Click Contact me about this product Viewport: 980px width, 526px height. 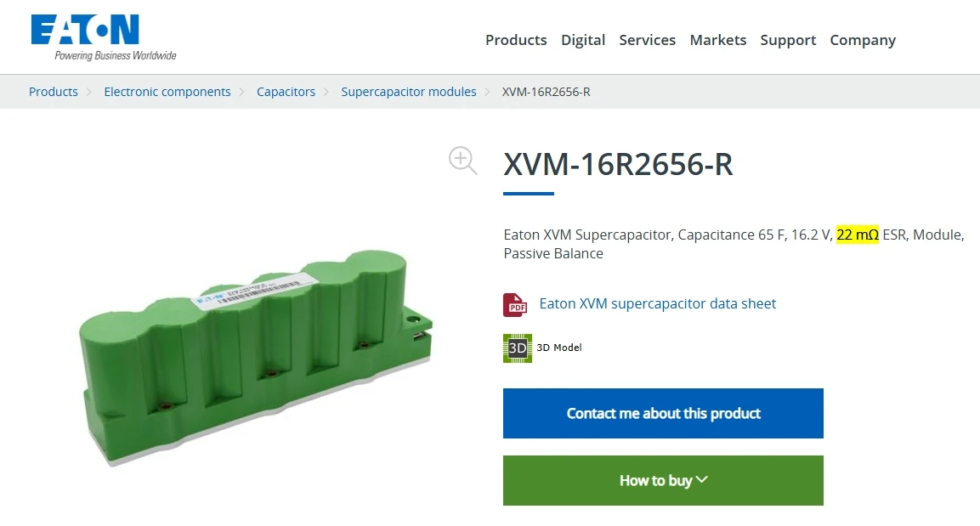(663, 414)
